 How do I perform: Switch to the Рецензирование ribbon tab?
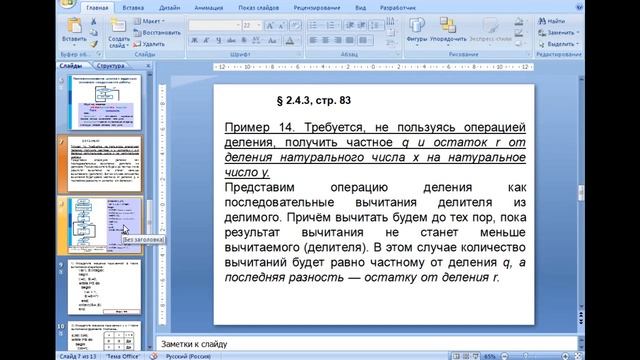pyautogui.click(x=317, y=8)
